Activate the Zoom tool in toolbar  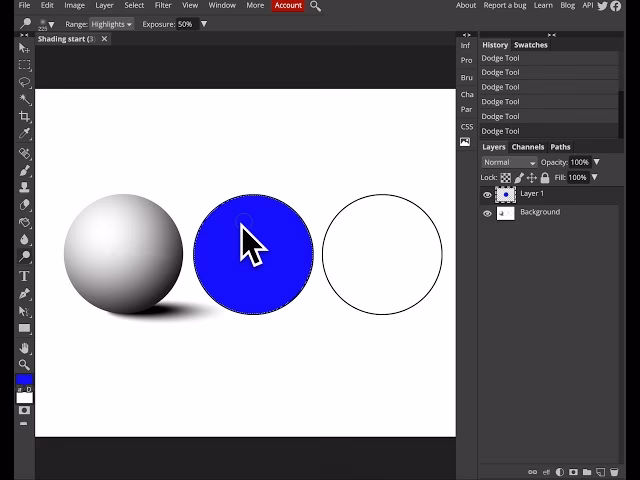24,364
